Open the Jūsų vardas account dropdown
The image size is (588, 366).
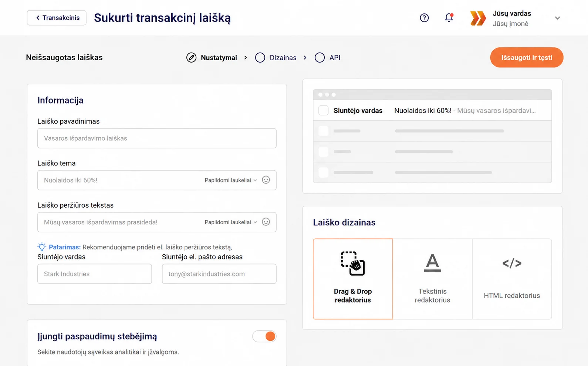pyautogui.click(x=557, y=18)
